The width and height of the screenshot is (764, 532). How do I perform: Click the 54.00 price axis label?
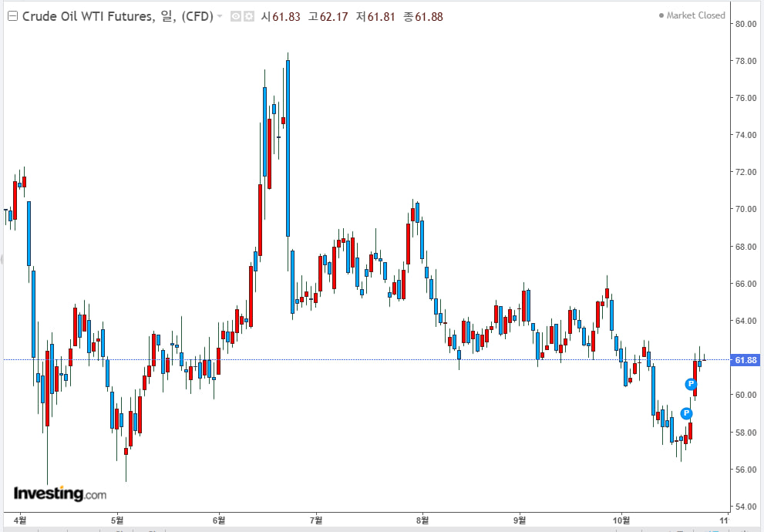point(745,507)
